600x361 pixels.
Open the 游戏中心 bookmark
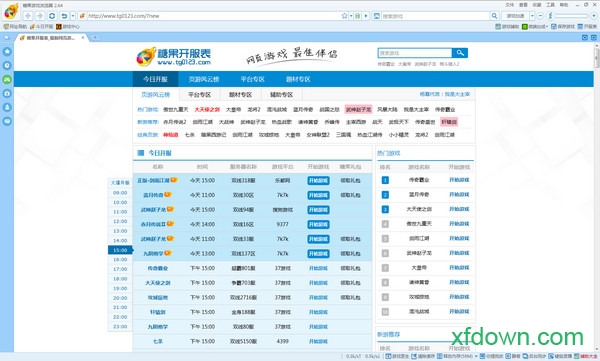point(68,26)
